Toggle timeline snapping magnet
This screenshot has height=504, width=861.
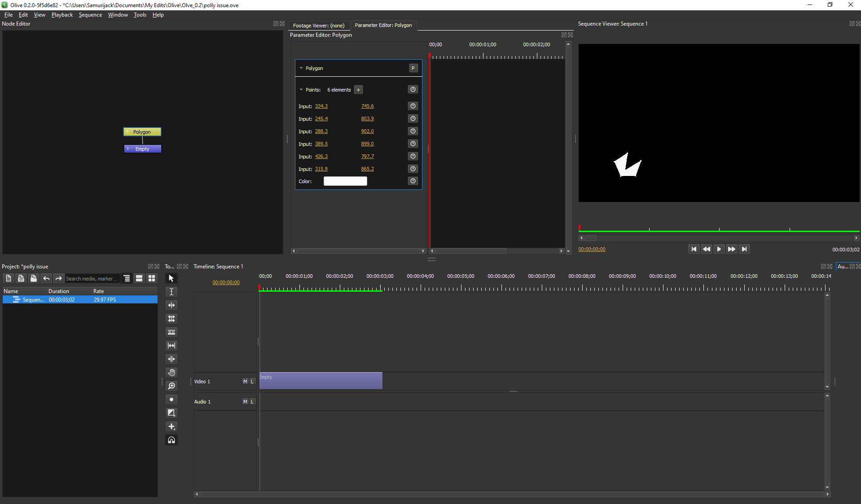[x=171, y=440]
